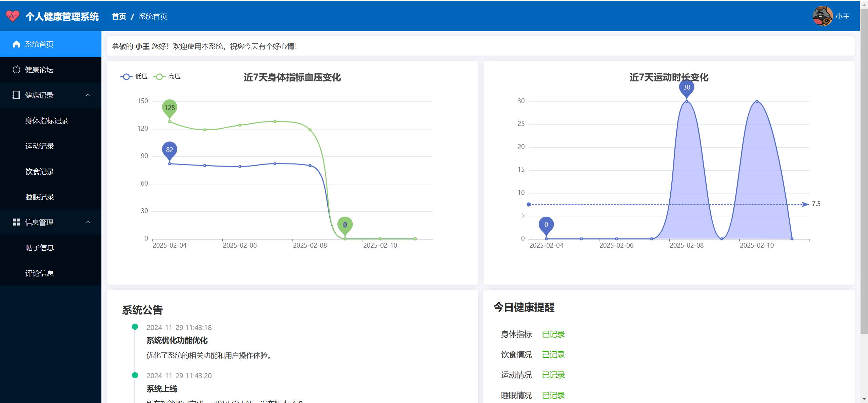Collapse the 健康记录 submenu arrow
Viewport: 868px width, 403px height.
click(x=88, y=95)
